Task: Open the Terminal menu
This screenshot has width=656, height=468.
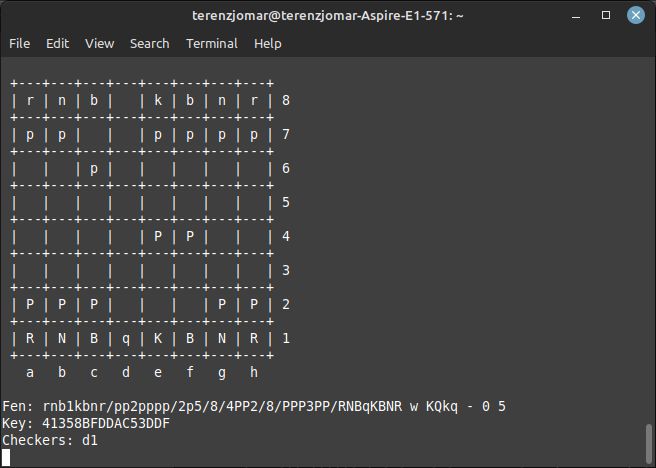Action: (211, 44)
